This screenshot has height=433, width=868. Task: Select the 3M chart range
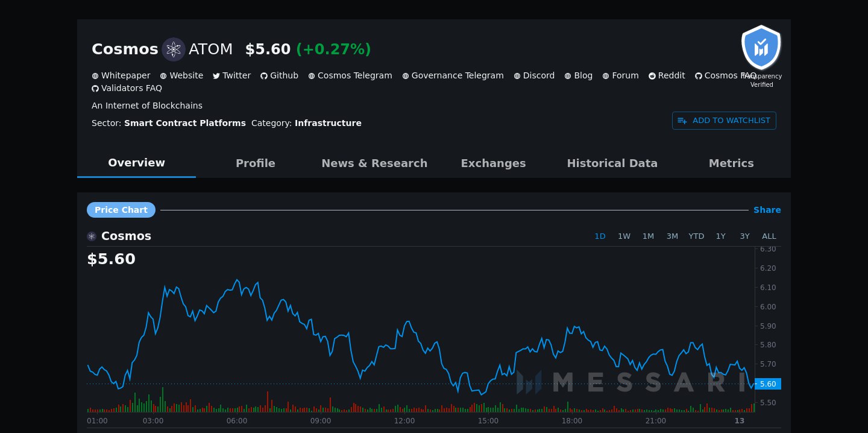[672, 236]
